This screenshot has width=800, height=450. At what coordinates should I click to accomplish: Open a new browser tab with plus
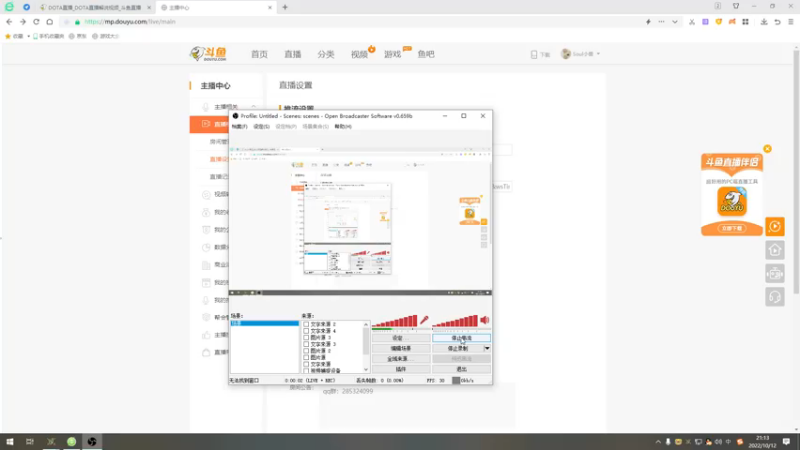tap(285, 7)
